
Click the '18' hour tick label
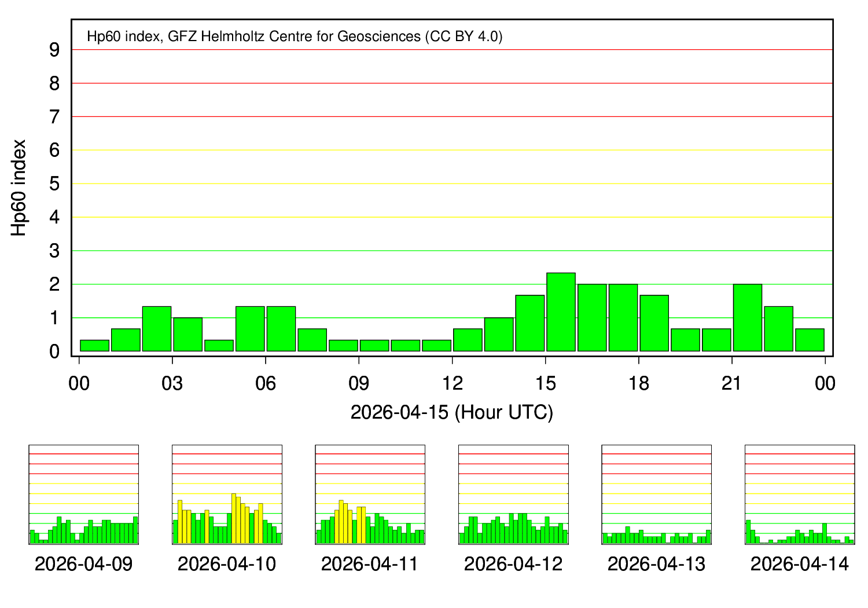639,383
